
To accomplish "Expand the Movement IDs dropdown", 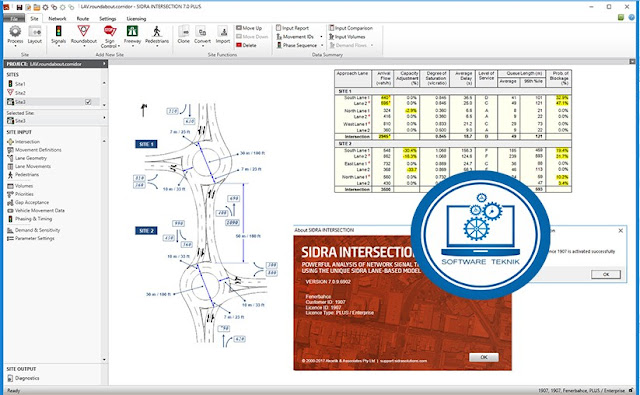I will [x=321, y=37].
